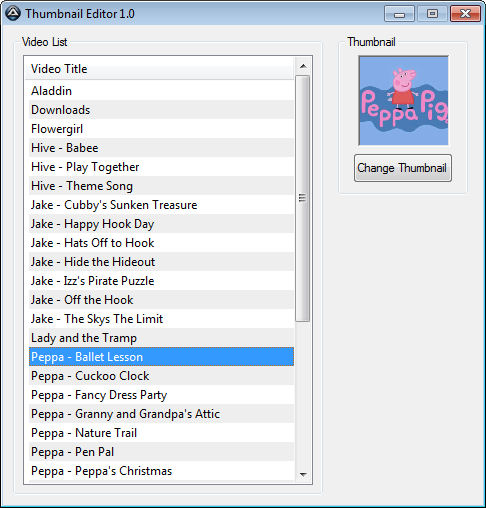The height and width of the screenshot is (508, 486).
Task: Click the scroll up arrow of video list
Action: point(303,66)
